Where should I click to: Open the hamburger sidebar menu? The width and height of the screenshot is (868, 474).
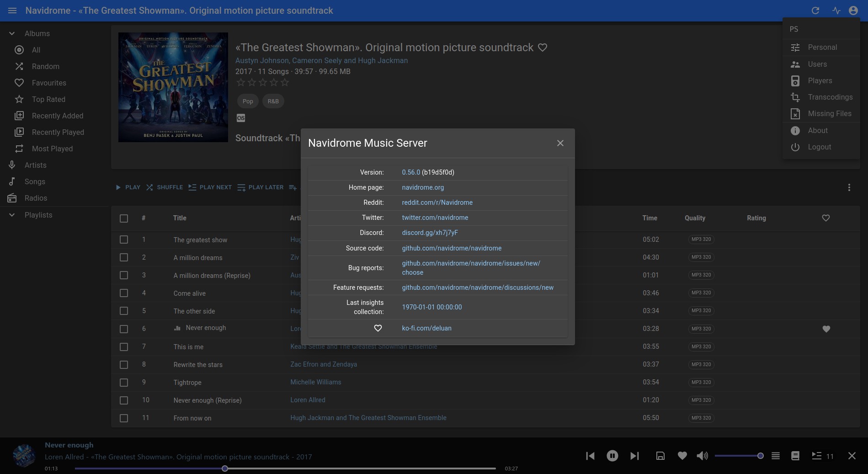click(12, 11)
